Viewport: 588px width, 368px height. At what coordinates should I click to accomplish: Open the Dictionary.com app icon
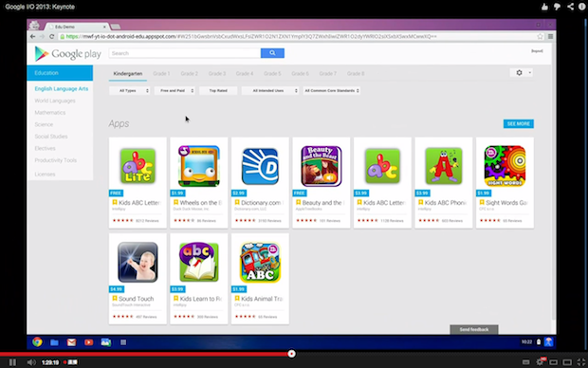coord(260,166)
